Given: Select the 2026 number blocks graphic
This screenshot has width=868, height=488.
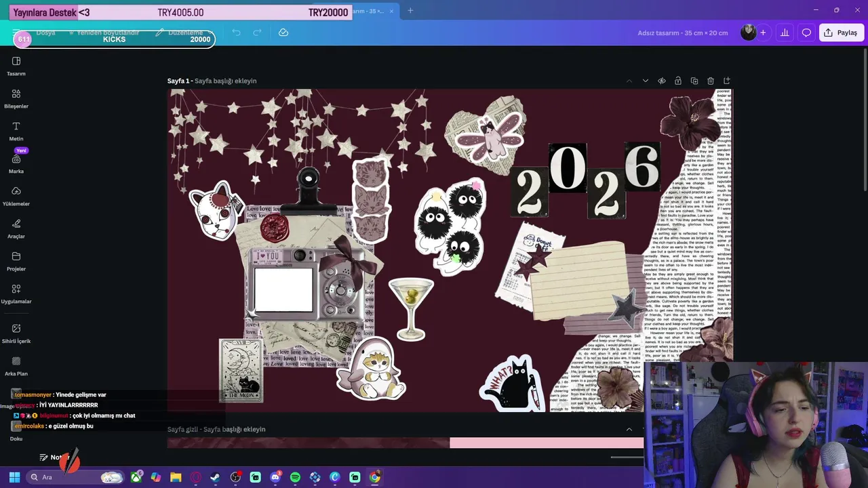Looking at the screenshot, I should tap(585, 179).
